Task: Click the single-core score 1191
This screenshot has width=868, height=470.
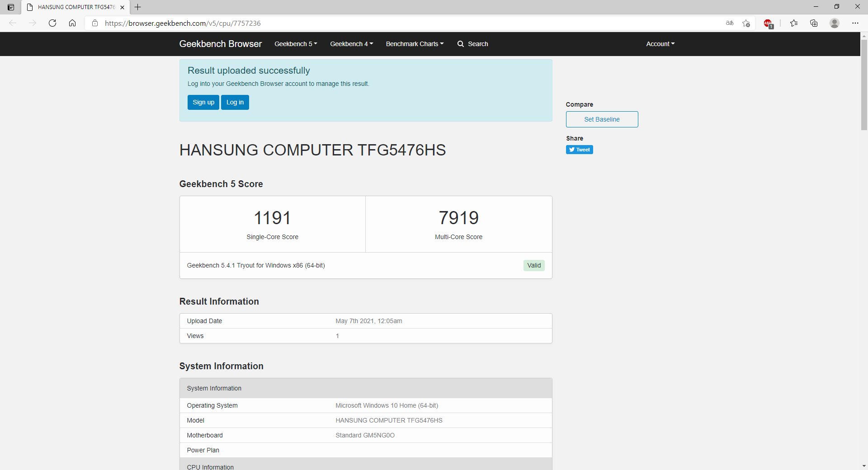Action: coord(272,218)
